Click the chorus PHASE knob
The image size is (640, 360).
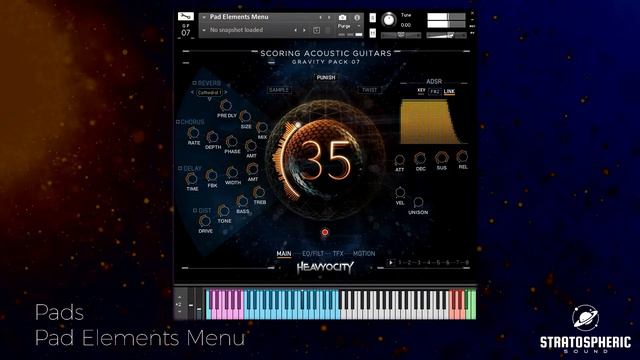(x=231, y=142)
